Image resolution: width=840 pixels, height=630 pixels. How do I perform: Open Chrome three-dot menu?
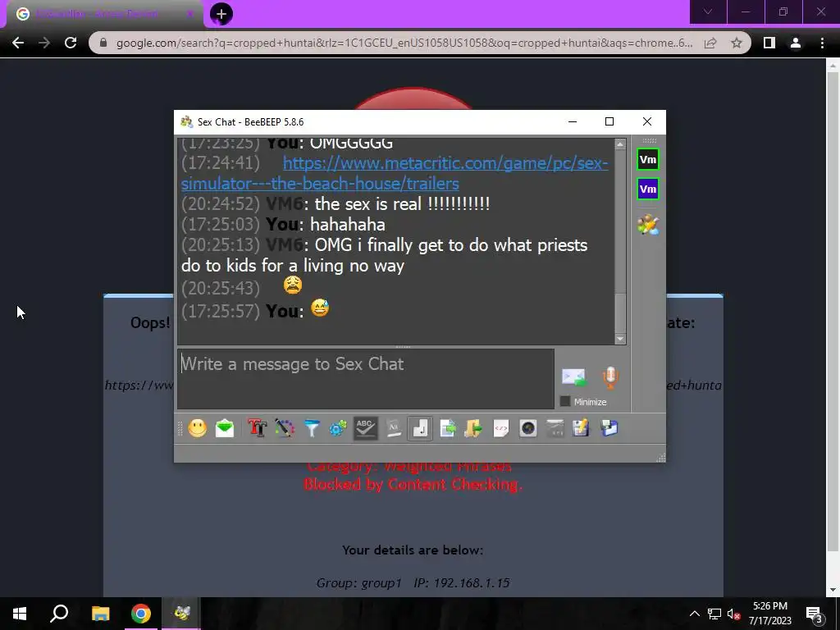click(822, 43)
